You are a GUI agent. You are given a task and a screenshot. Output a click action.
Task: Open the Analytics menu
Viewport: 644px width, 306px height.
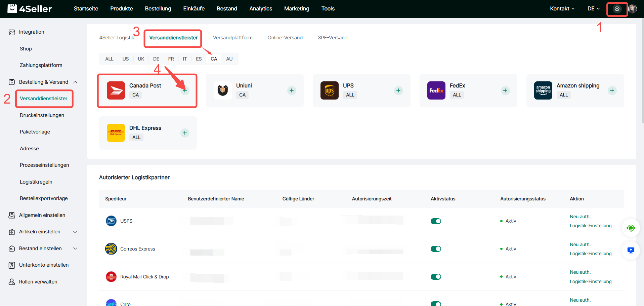click(260, 9)
